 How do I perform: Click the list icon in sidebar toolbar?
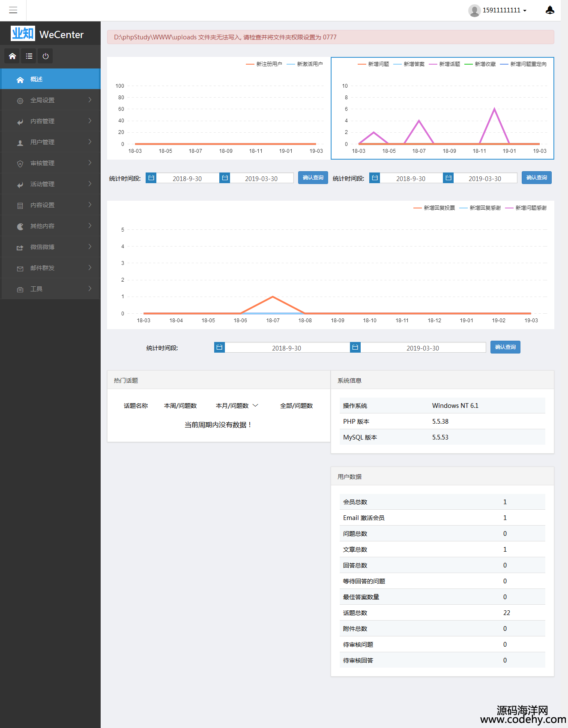29,56
